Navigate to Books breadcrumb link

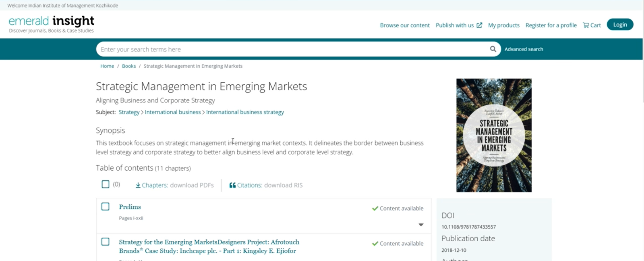click(129, 66)
